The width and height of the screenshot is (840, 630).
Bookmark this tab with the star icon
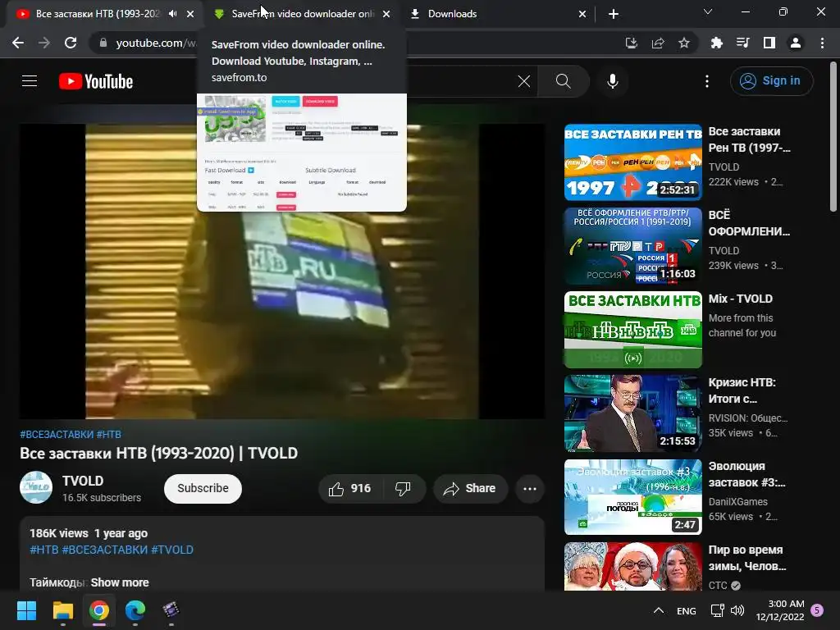(x=683, y=43)
